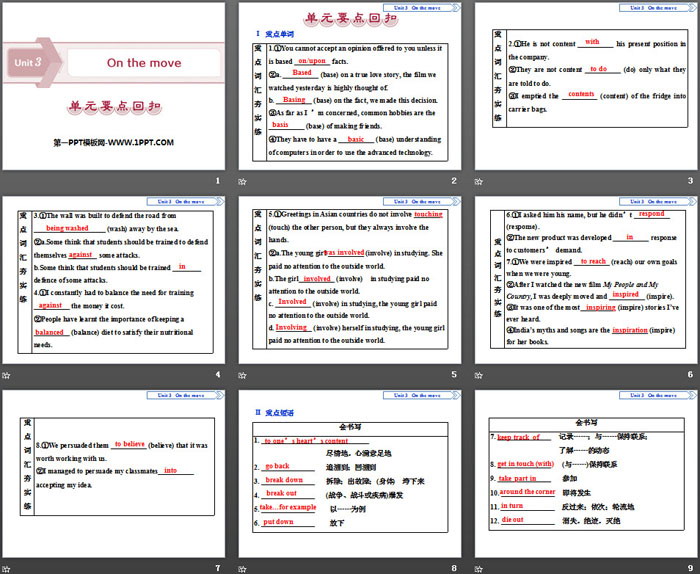Click slide number 9 label
This screenshot has width=700, height=574.
click(x=690, y=568)
